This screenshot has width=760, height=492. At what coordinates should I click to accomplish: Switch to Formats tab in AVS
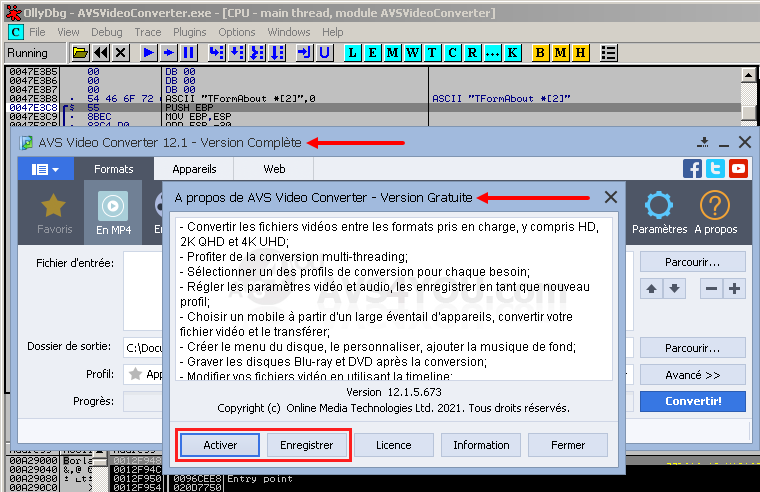point(114,169)
